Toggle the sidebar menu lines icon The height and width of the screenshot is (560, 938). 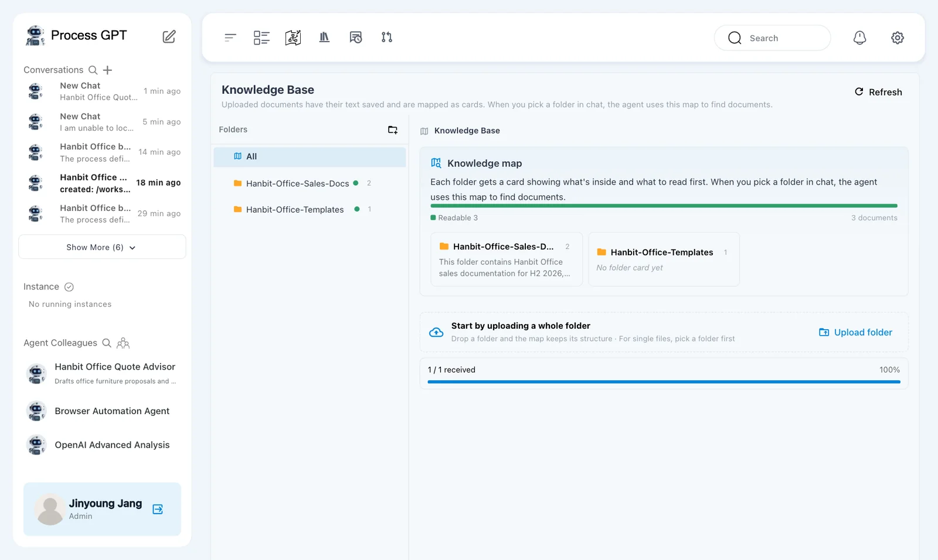230,37
